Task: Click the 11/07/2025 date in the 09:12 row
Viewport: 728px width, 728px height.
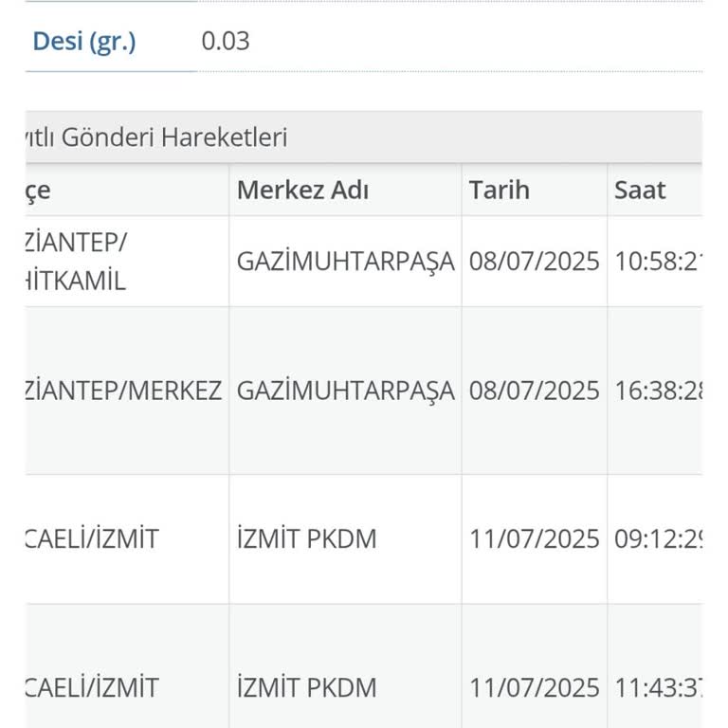Action: tap(535, 539)
